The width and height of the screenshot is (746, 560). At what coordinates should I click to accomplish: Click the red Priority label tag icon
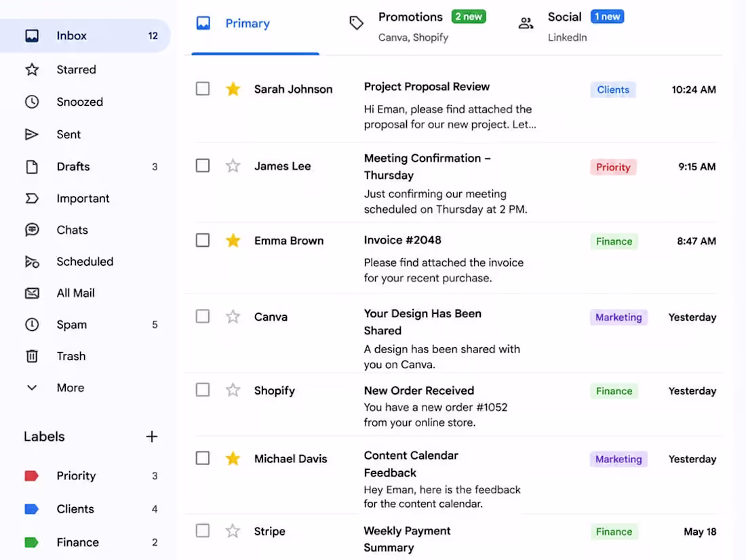(x=31, y=476)
